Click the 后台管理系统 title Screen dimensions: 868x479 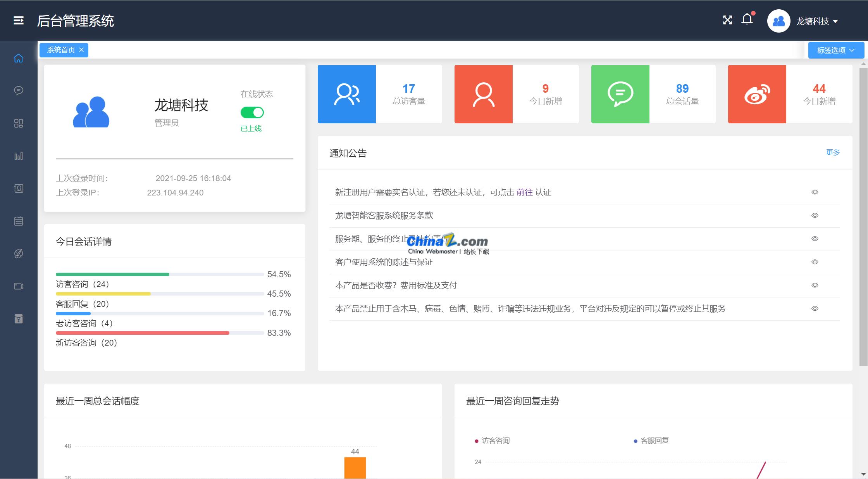click(x=76, y=21)
